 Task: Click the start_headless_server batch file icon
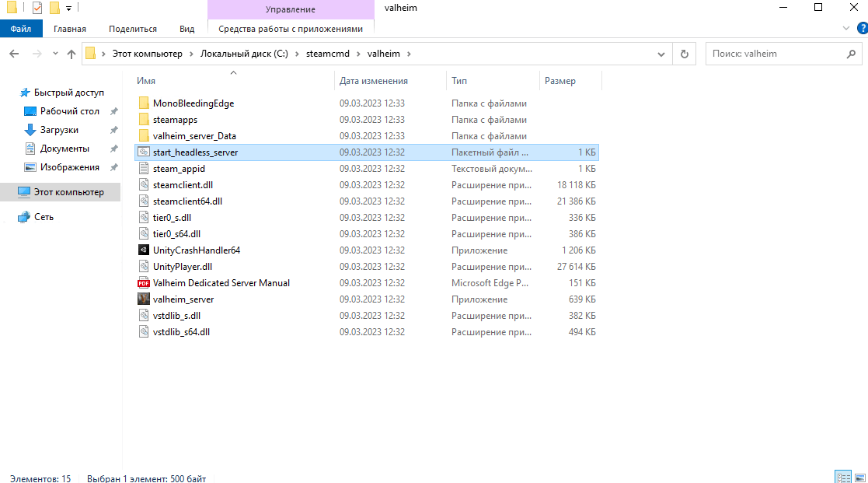point(143,152)
